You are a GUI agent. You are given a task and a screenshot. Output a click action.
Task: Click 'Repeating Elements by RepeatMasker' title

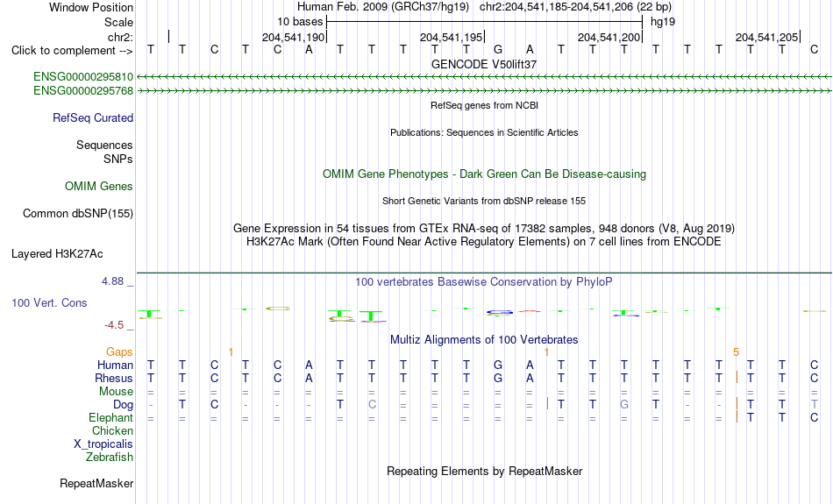pyautogui.click(x=485, y=471)
